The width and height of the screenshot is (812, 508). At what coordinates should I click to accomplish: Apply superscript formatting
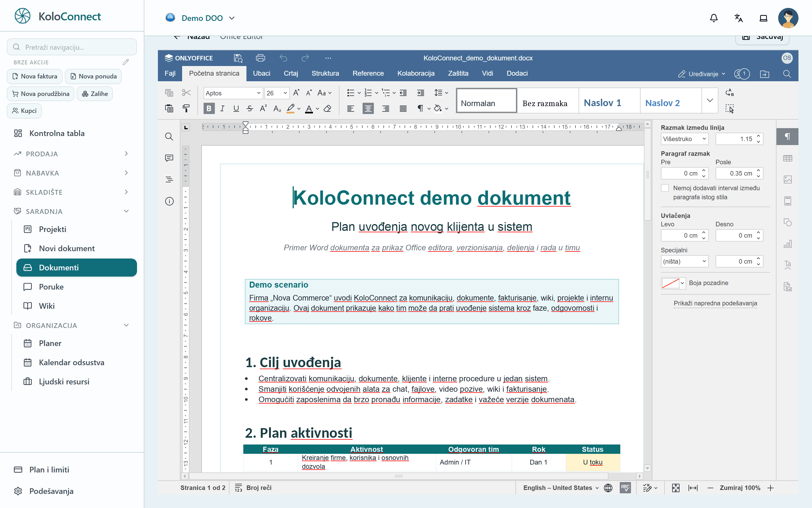pos(263,109)
